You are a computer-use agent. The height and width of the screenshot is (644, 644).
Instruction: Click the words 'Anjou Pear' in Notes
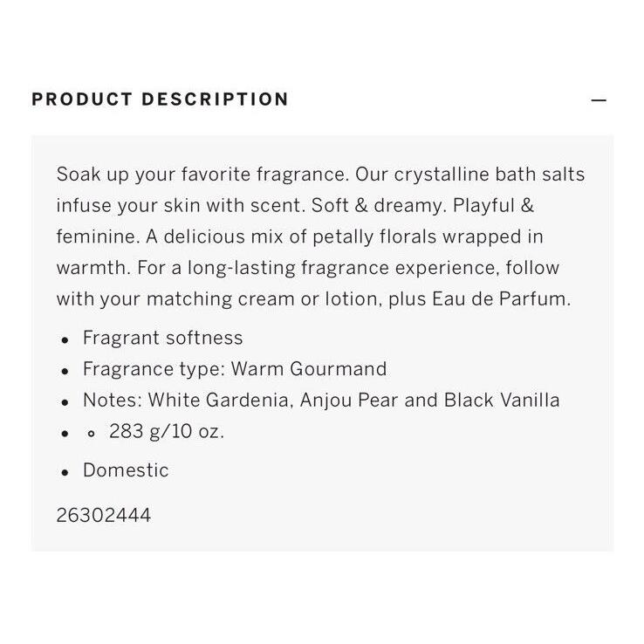(x=349, y=400)
